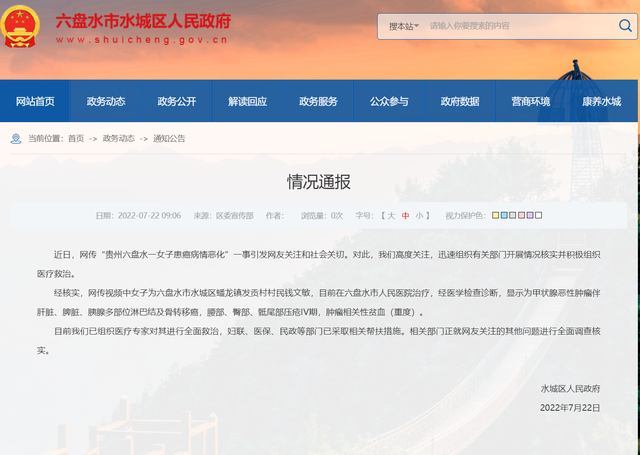The image size is (640, 455).
Task: Open the 政务服务 navigation item
Action: click(318, 102)
